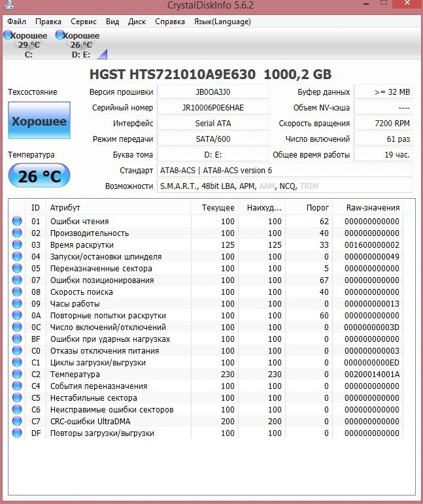
Task: Click status icon for Ошибки позиционирования
Action: coord(17,280)
